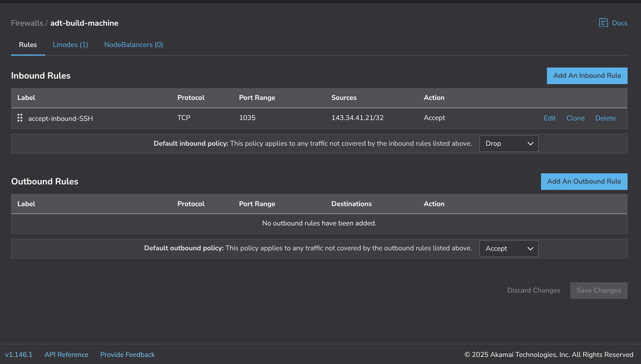Switch to the Rules tab
The image size is (641, 364).
click(x=28, y=45)
